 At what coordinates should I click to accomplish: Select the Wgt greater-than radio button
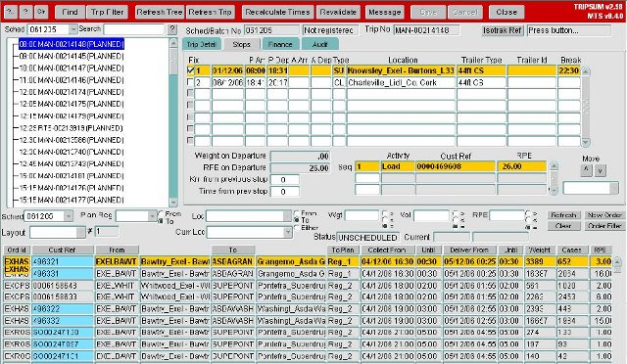tap(385, 213)
